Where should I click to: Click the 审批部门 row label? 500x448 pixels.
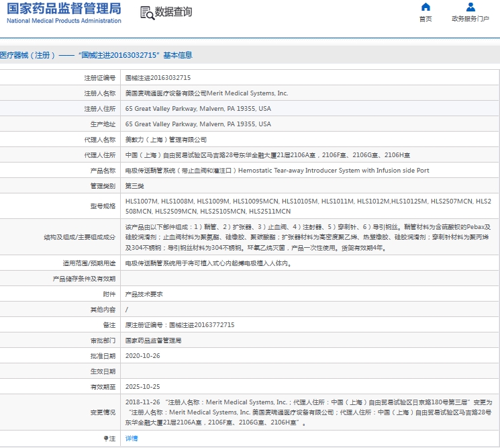click(103, 341)
